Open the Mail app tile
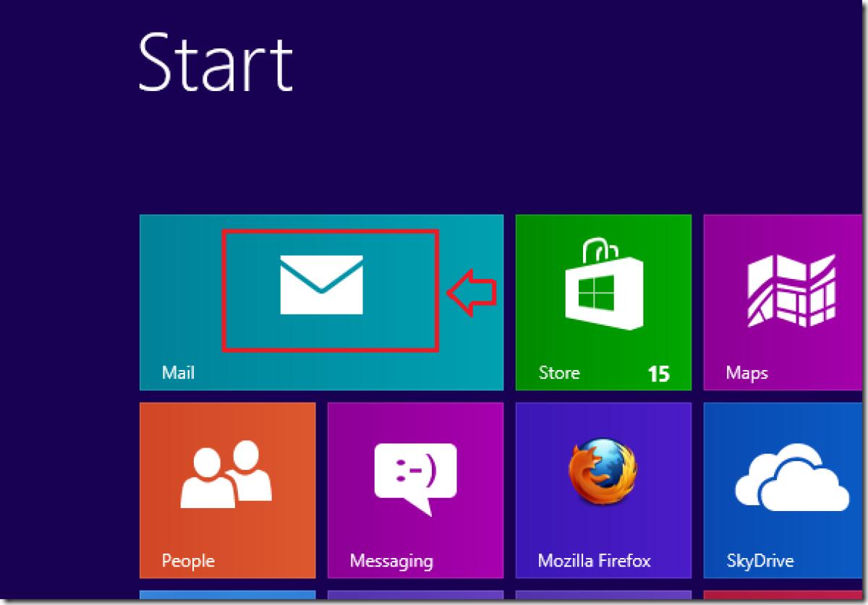This screenshot has width=868, height=605. (321, 304)
